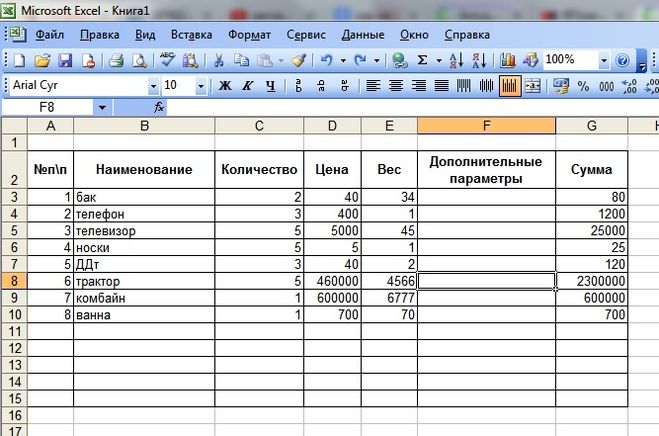Redo the last undone action

click(x=360, y=61)
